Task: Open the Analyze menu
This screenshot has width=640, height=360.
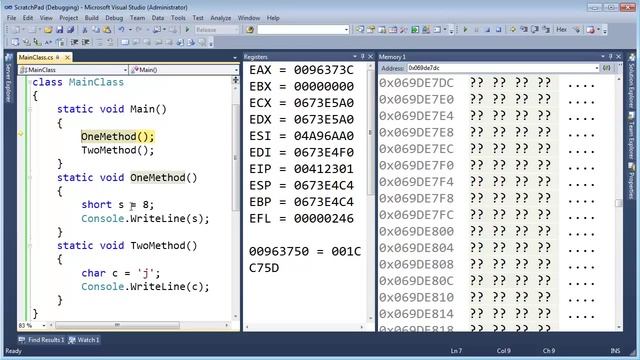Action: click(x=221, y=18)
